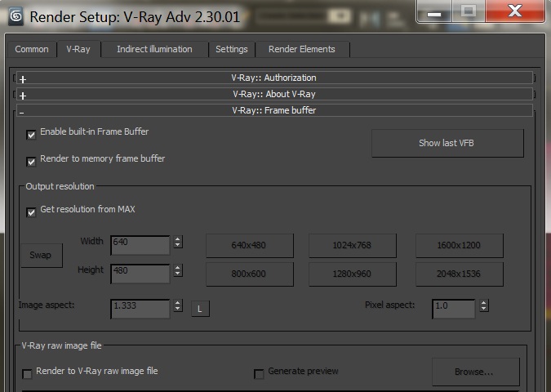Viewport: 551px width, 392px height.
Task: Check the Generate preview option
Action: point(259,374)
